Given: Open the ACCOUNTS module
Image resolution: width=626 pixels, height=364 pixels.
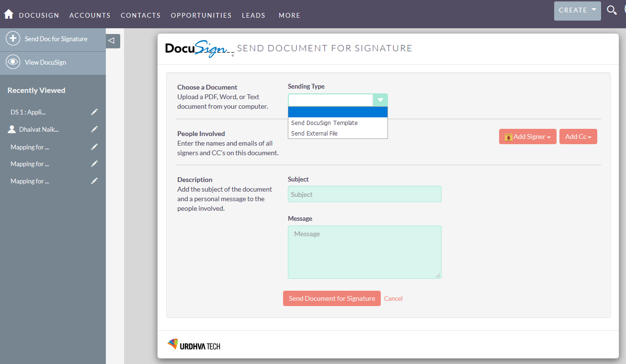Looking at the screenshot, I should point(90,15).
